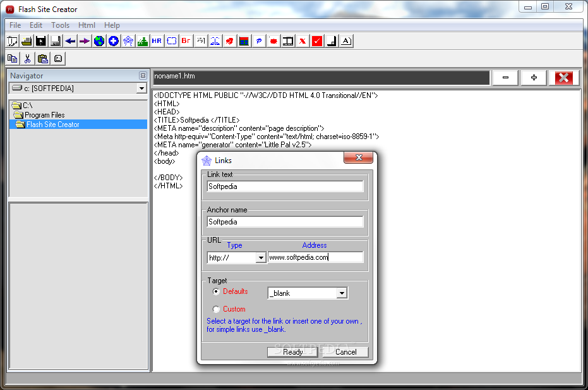Click the Link text input field
588x390 pixels.
click(285, 186)
